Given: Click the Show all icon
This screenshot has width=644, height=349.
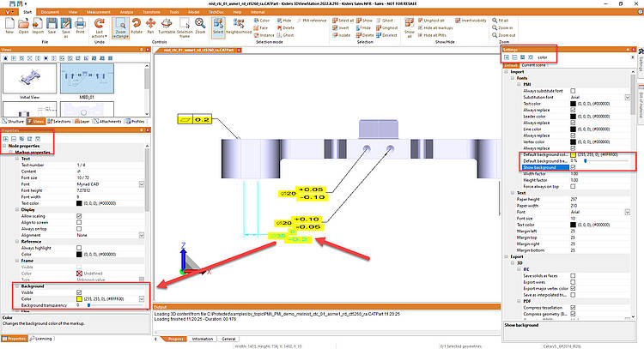Looking at the screenshot, I should (409, 27).
